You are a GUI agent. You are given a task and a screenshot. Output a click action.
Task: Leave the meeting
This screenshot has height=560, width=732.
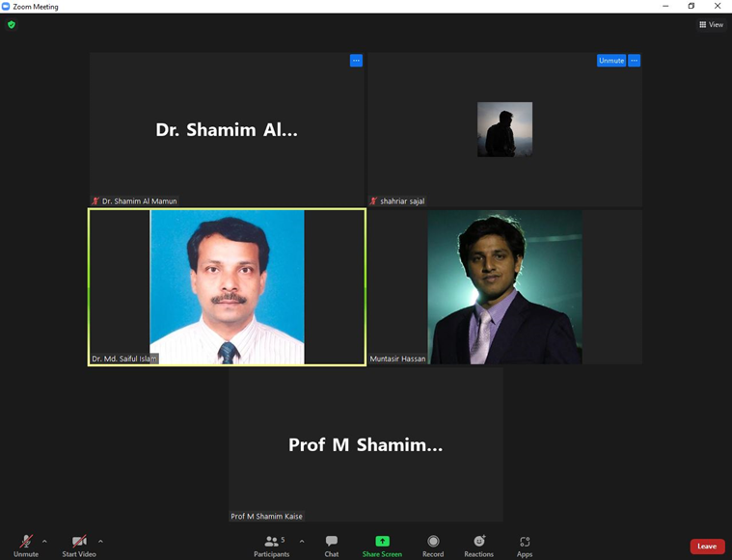(707, 547)
